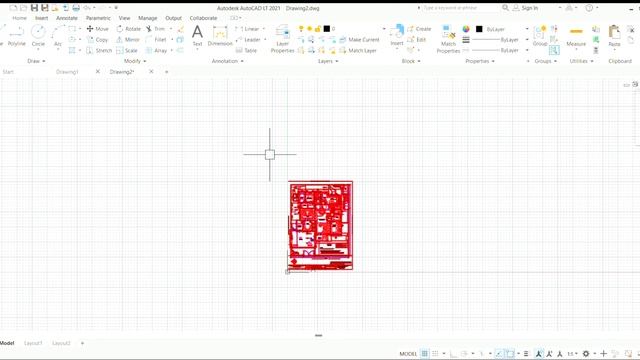Click the black object color swatch
The height and width of the screenshot is (360, 640).
click(479, 29)
